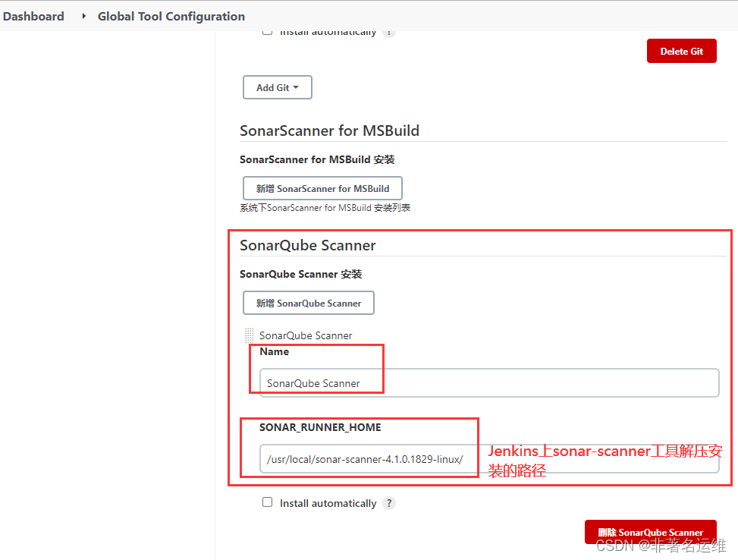Click 新增 SonarQube Scanner button
Viewport: 738px width, 560px height.
(308, 303)
